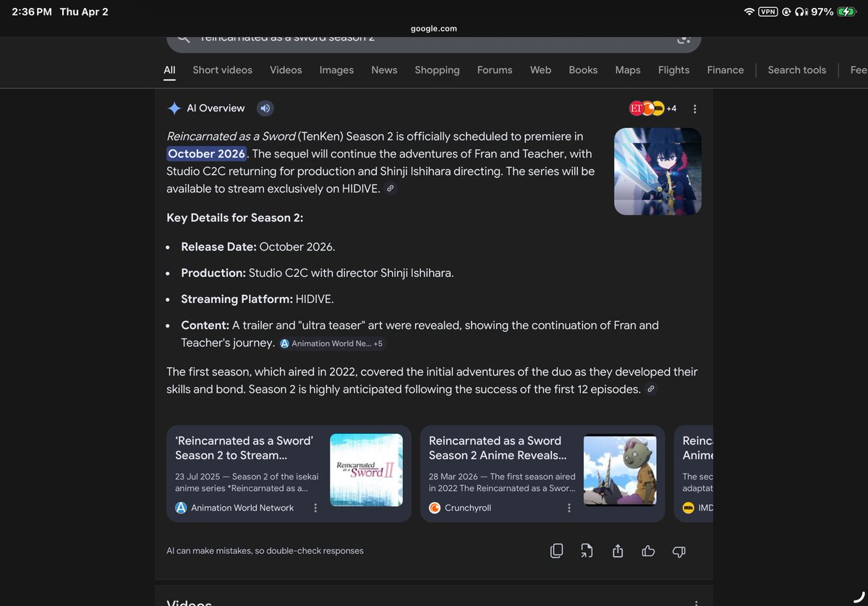The width and height of the screenshot is (868, 606).
Task: Click 'Release Date: October 2026.' bullet
Action: (x=258, y=247)
